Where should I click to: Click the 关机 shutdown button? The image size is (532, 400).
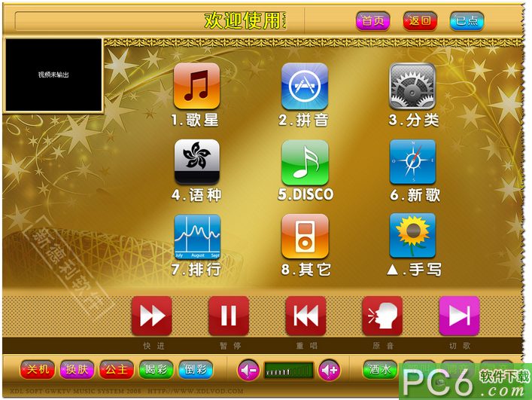coord(38,369)
